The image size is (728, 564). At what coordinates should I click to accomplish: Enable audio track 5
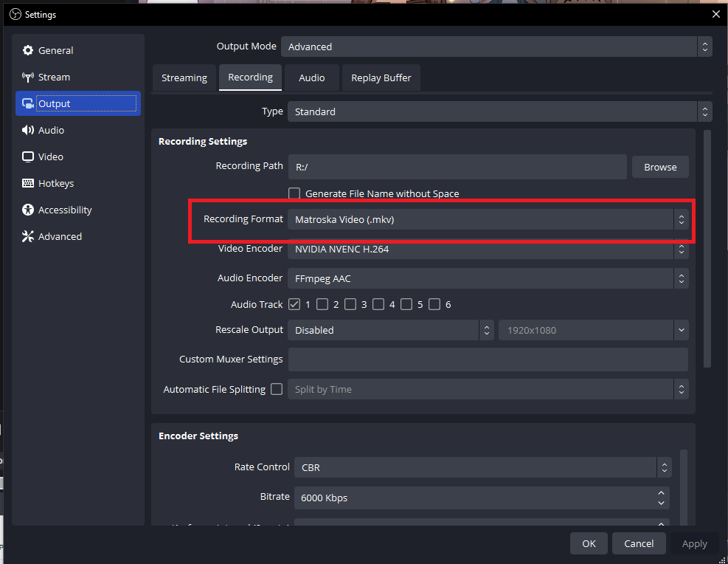coord(406,304)
